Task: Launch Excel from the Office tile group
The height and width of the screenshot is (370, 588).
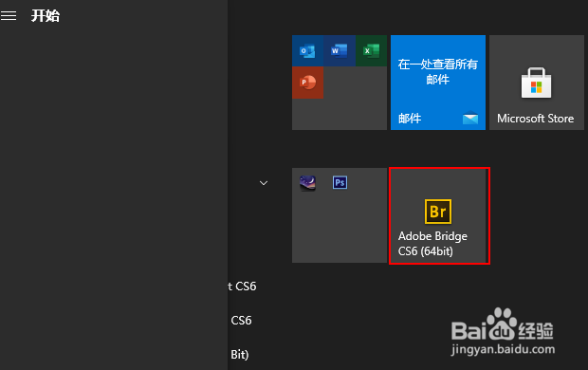Action: click(371, 50)
